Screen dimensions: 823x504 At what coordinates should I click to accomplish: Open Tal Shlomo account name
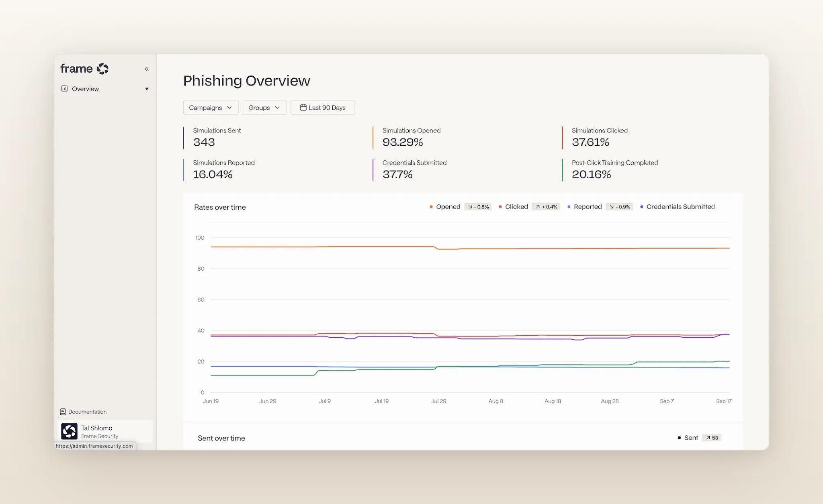97,428
